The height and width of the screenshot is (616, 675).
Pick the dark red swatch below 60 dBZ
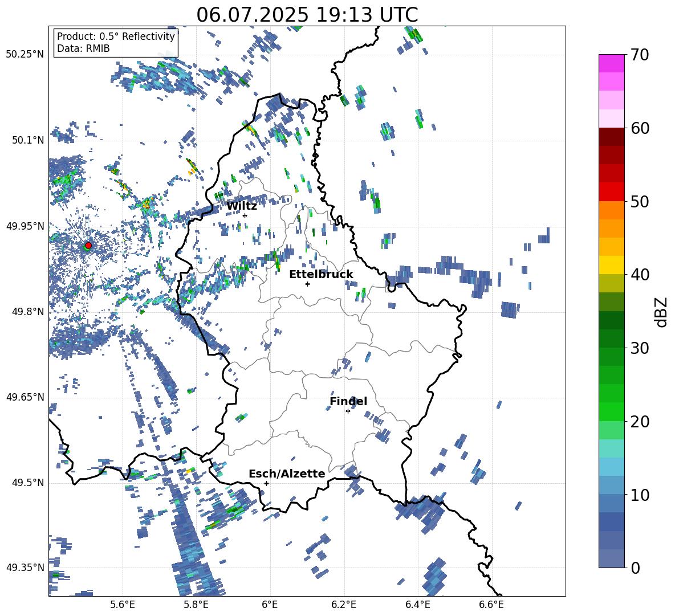click(x=611, y=137)
